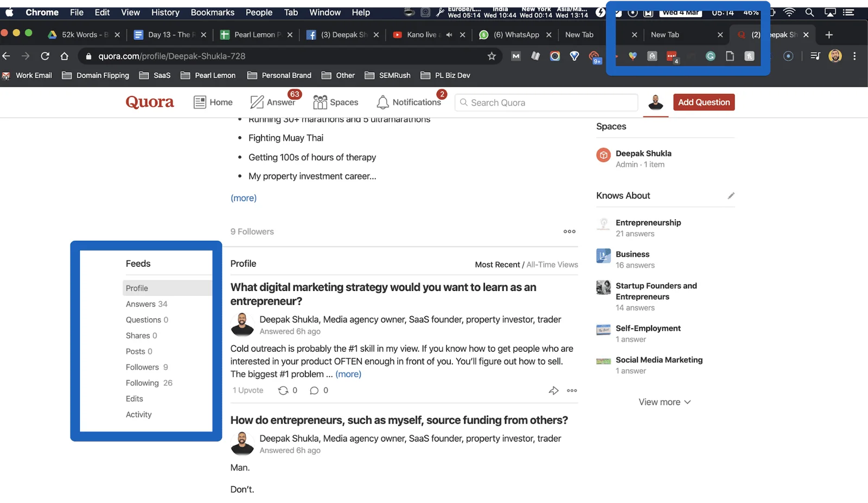The image size is (868, 503).
Task: Open the Business topic
Action: 633,254
